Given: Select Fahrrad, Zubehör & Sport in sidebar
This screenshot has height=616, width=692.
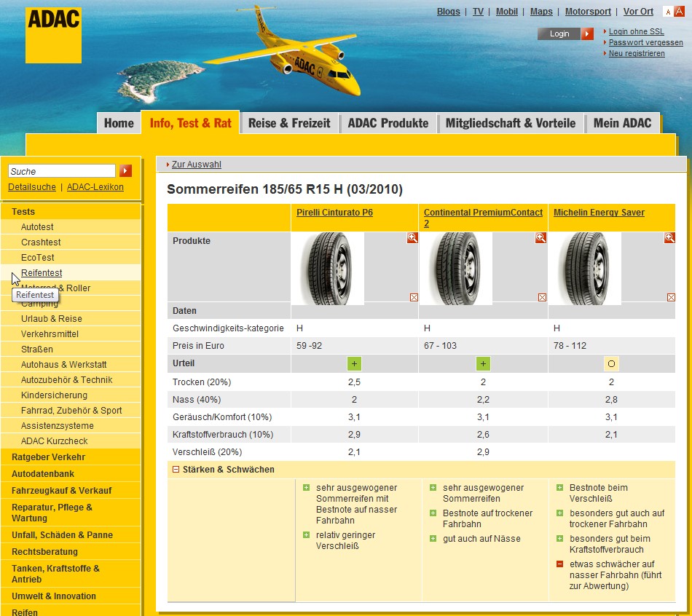Looking at the screenshot, I should (71, 411).
